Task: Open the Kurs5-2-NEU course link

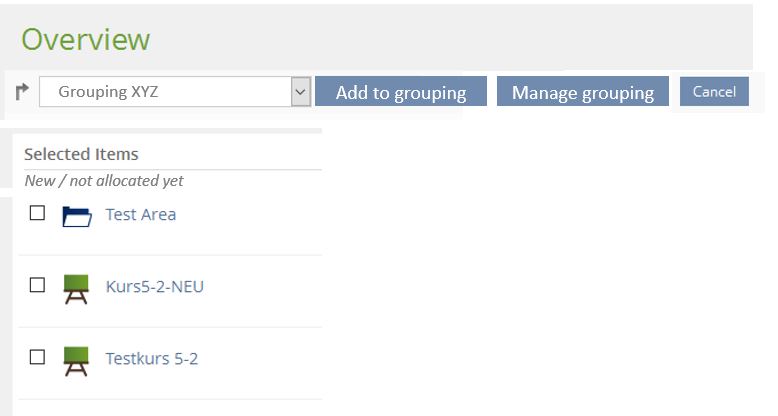Action: (154, 286)
